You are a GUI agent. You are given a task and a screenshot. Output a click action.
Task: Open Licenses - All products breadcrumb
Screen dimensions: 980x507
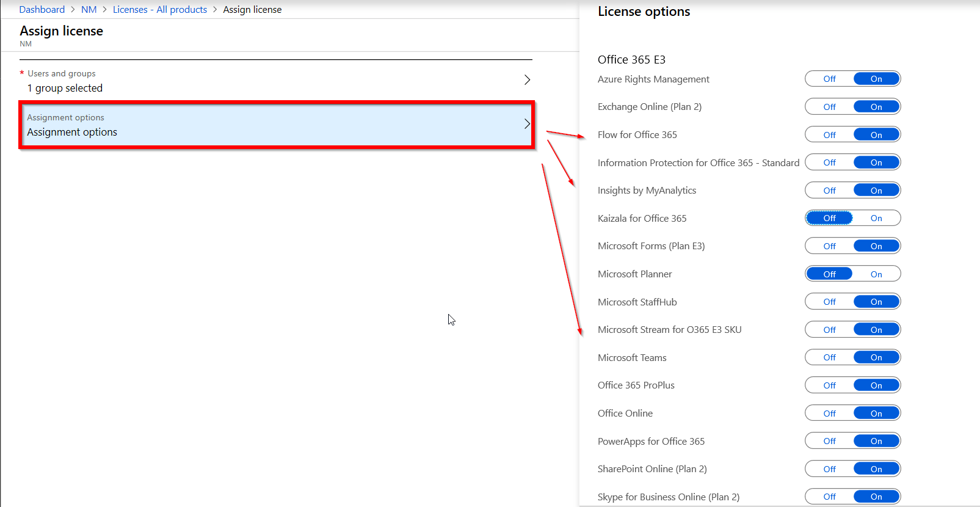(x=159, y=10)
